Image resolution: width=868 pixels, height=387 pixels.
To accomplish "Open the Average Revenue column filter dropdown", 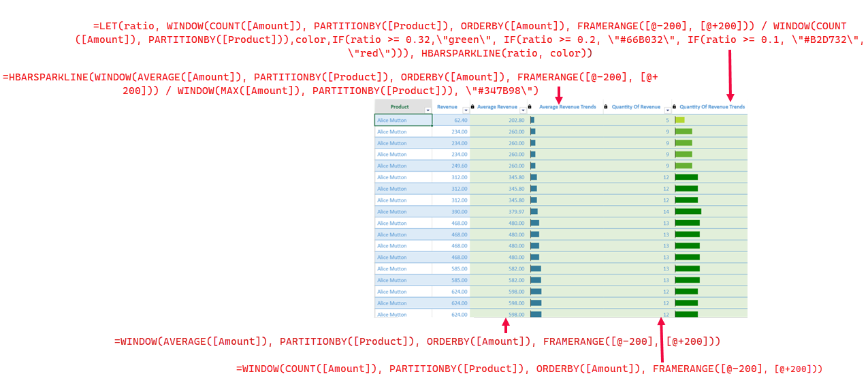I will [x=524, y=110].
